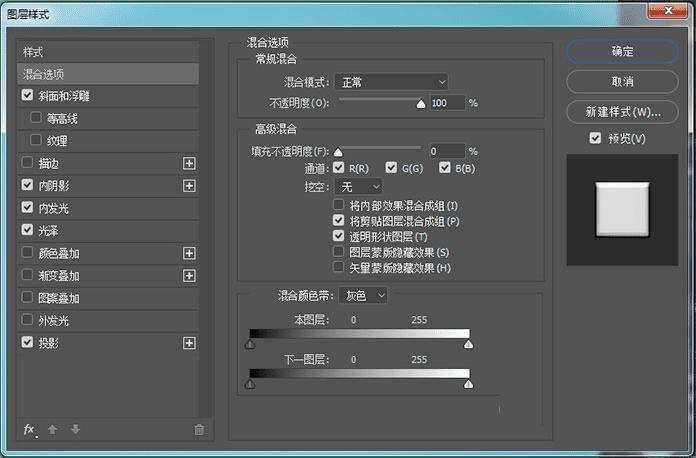This screenshot has width=696, height=458.
Task: Click the 填充不透明度 value field
Action: [447, 151]
